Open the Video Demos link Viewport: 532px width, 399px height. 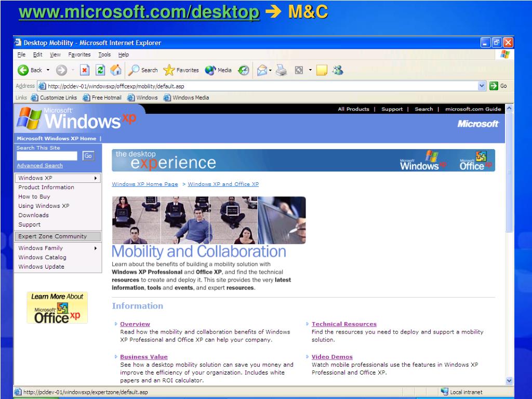point(332,357)
